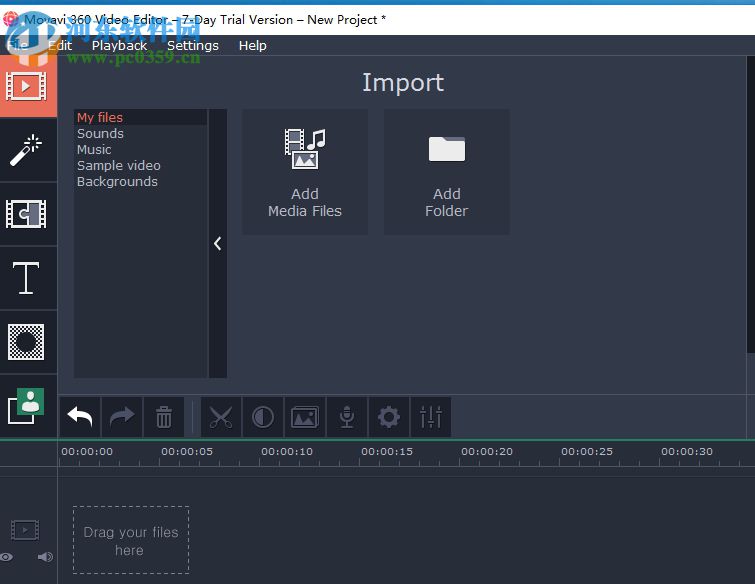Viewport: 755px width, 584px height.
Task: Mute the video track speaker icon
Action: [45, 557]
